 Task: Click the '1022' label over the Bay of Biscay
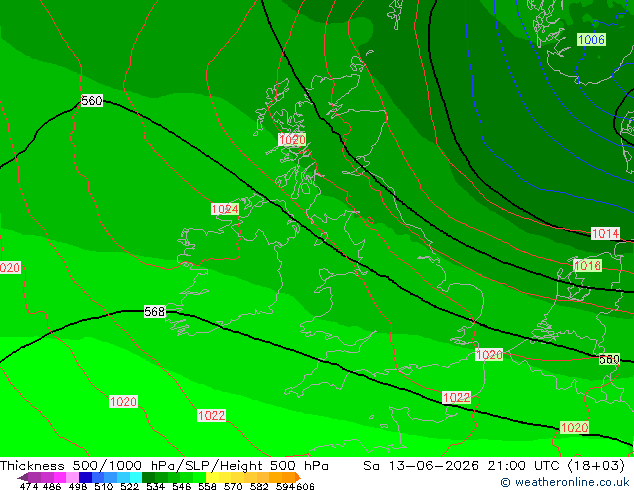click(211, 415)
